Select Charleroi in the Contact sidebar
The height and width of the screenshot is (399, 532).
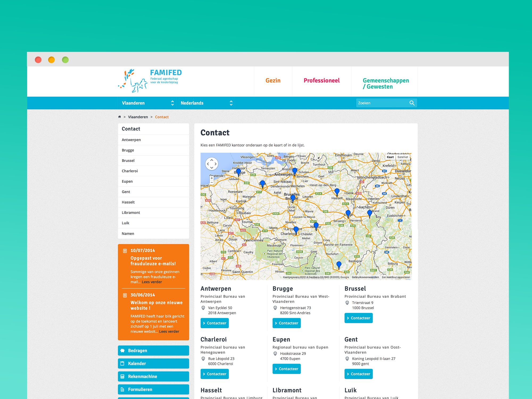153,171
